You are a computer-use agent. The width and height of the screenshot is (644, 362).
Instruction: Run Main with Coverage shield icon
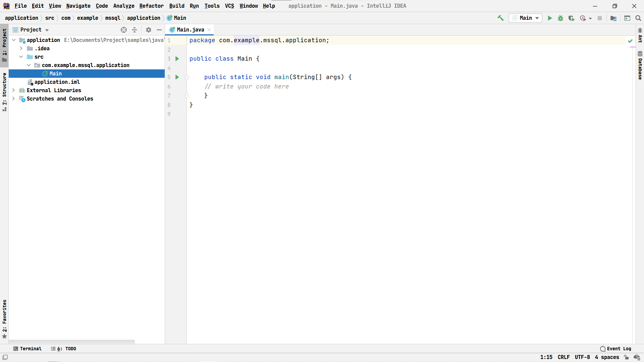(571, 18)
